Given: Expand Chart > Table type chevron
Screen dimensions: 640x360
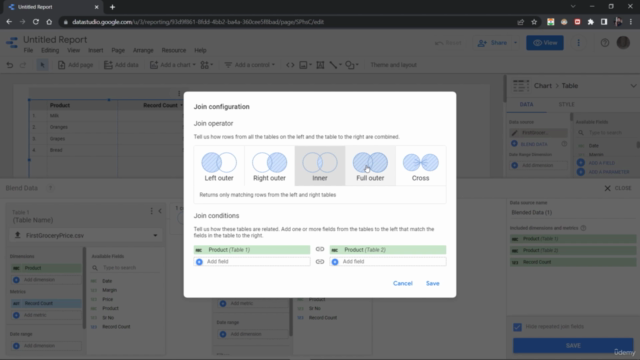Looking at the screenshot, I should coord(633,86).
